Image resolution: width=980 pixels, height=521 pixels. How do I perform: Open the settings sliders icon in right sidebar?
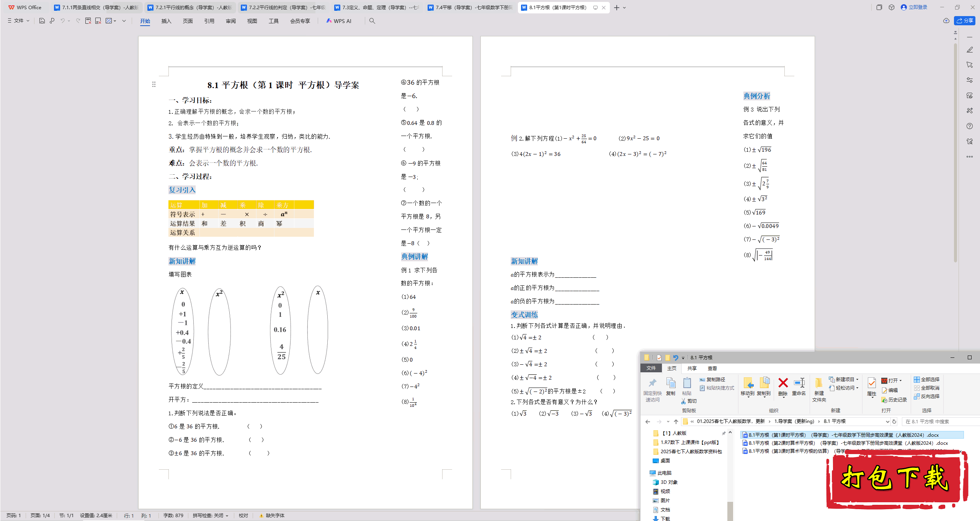point(970,80)
